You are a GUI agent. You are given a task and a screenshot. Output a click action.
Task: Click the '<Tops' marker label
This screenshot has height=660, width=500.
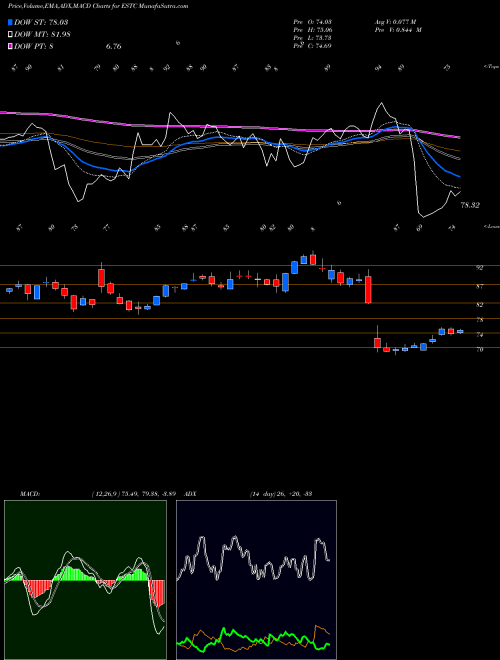491,67
